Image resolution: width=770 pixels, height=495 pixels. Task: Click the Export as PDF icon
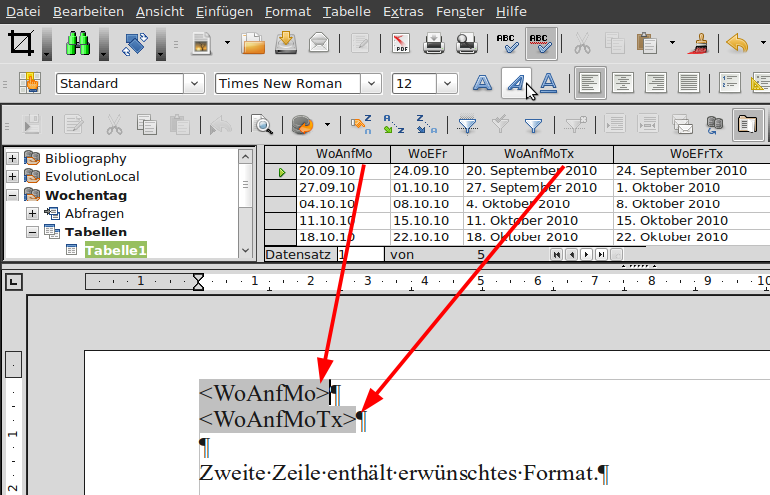pyautogui.click(x=402, y=43)
